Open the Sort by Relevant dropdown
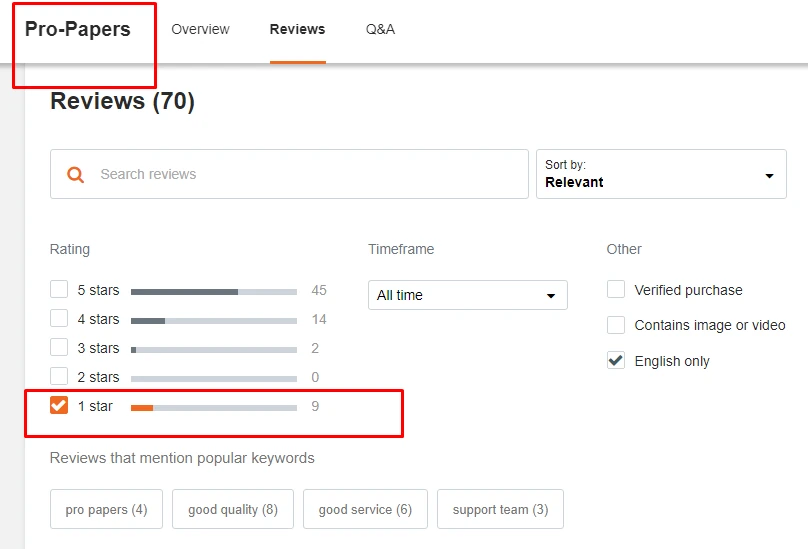The image size is (808, 549). [x=661, y=175]
